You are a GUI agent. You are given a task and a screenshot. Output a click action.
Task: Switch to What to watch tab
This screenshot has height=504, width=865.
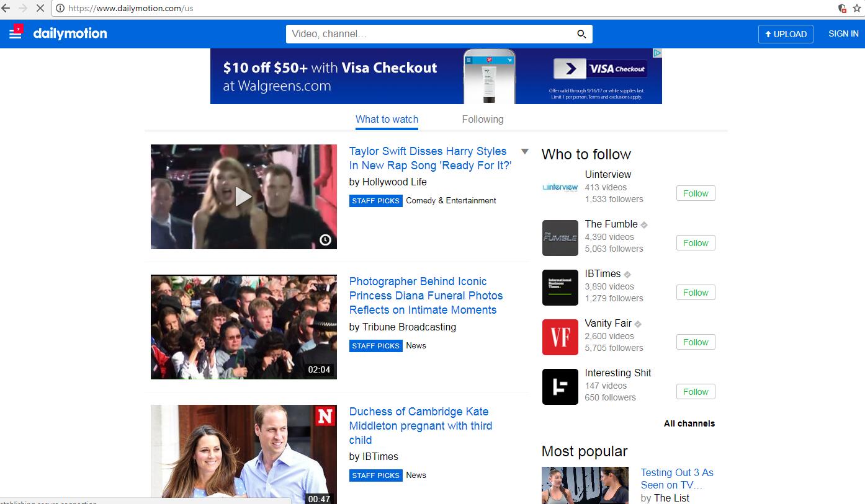387,119
